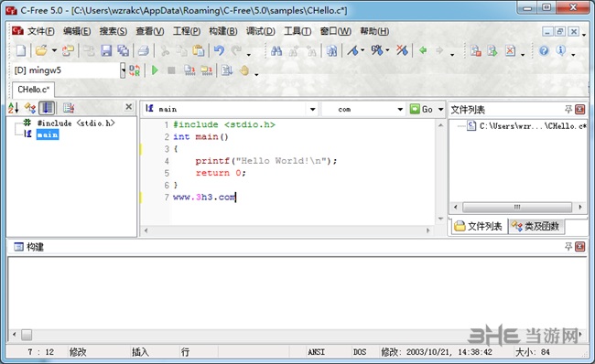
Task: Open the com jump dropdown list
Action: tap(400, 109)
